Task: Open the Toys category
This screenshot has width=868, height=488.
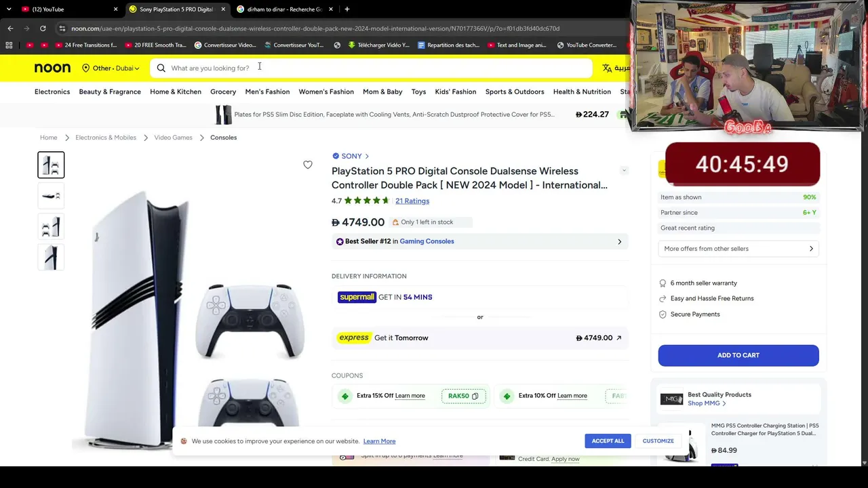Action: pyautogui.click(x=418, y=91)
